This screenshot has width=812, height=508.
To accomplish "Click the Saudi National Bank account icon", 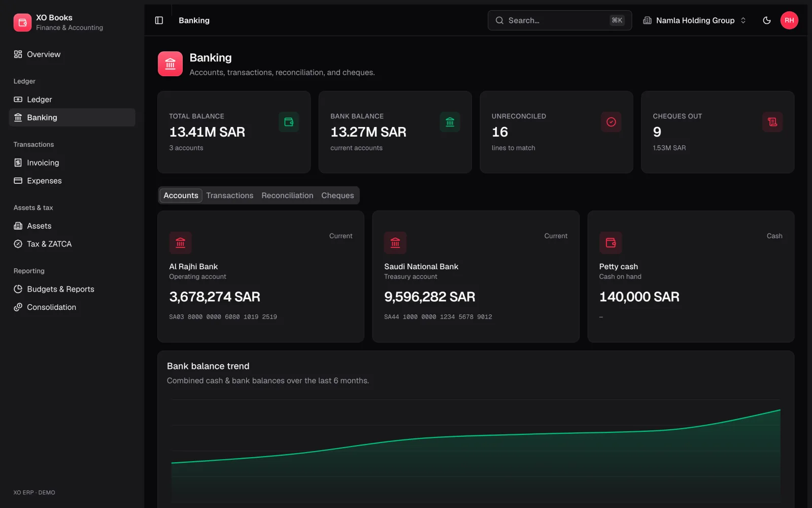I will click(395, 243).
